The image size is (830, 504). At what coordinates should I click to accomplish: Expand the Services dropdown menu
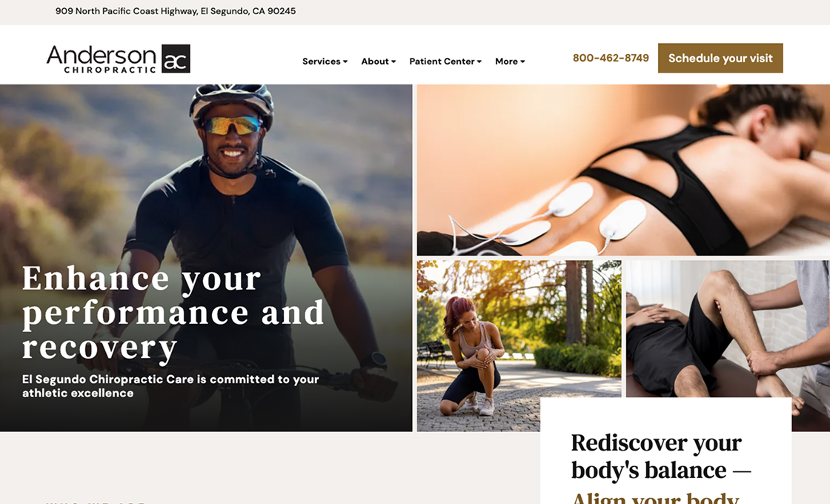tap(325, 62)
